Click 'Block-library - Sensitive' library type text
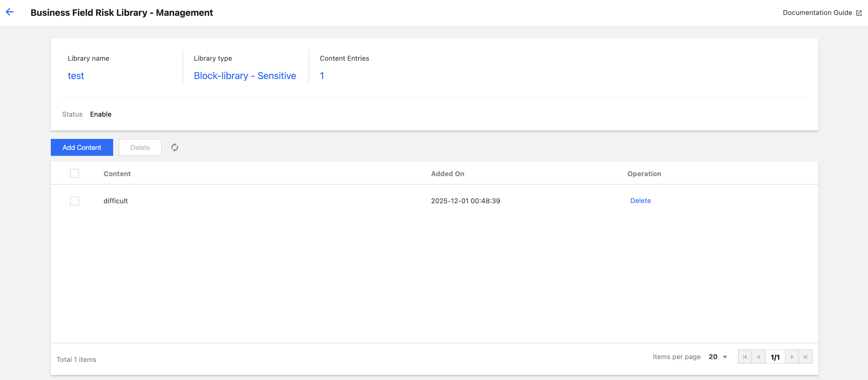Screen dimensions: 868x380 [245, 76]
